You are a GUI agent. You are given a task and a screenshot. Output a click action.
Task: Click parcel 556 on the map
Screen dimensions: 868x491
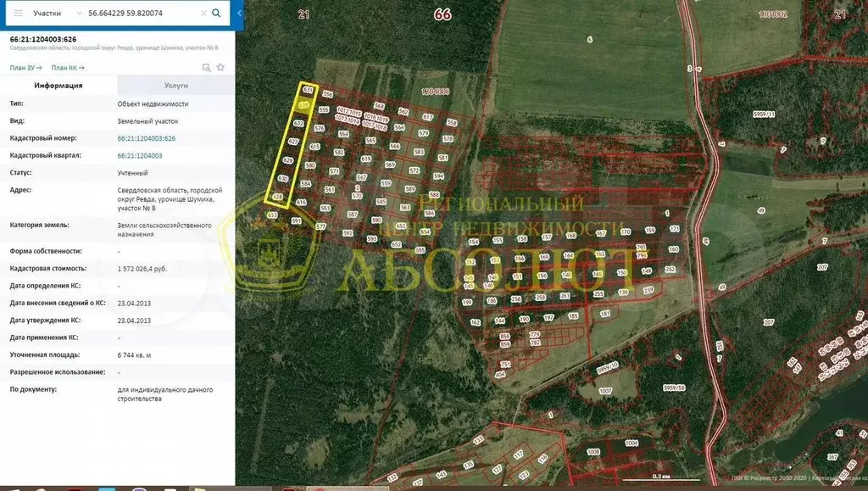pyautogui.click(x=328, y=95)
